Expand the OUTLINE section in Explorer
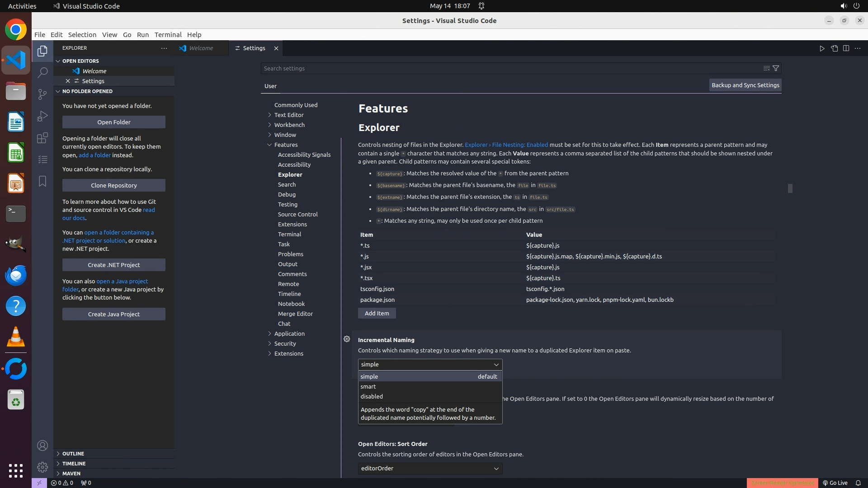The image size is (868, 488). pyautogui.click(x=73, y=453)
